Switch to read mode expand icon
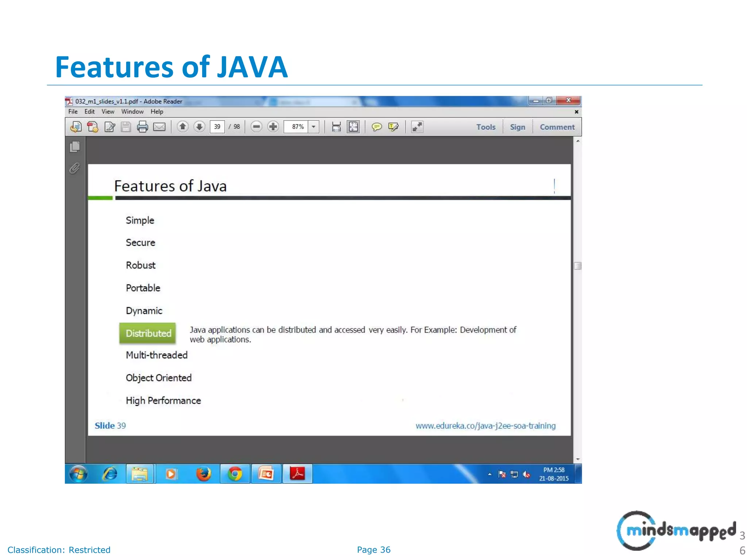 pos(417,127)
